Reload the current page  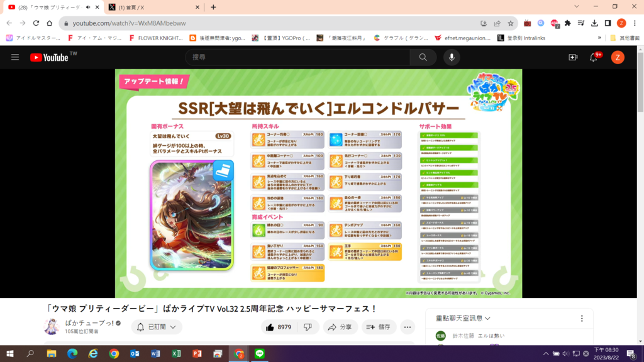[x=36, y=23]
